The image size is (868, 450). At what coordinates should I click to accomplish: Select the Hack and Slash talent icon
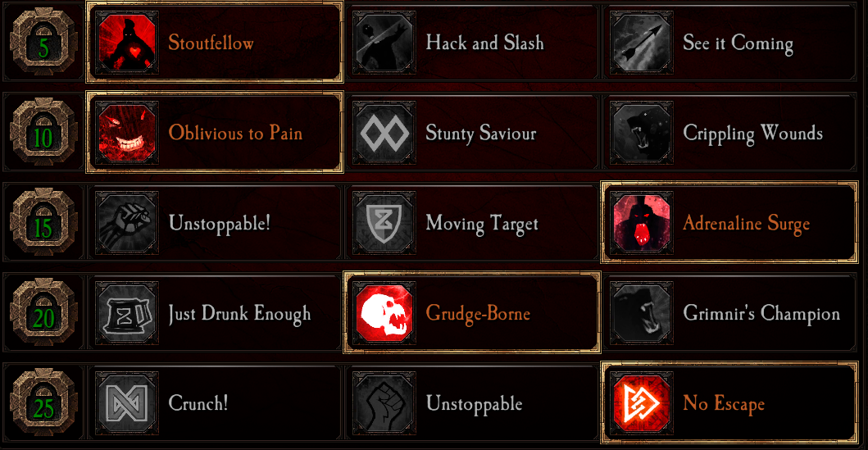point(384,43)
